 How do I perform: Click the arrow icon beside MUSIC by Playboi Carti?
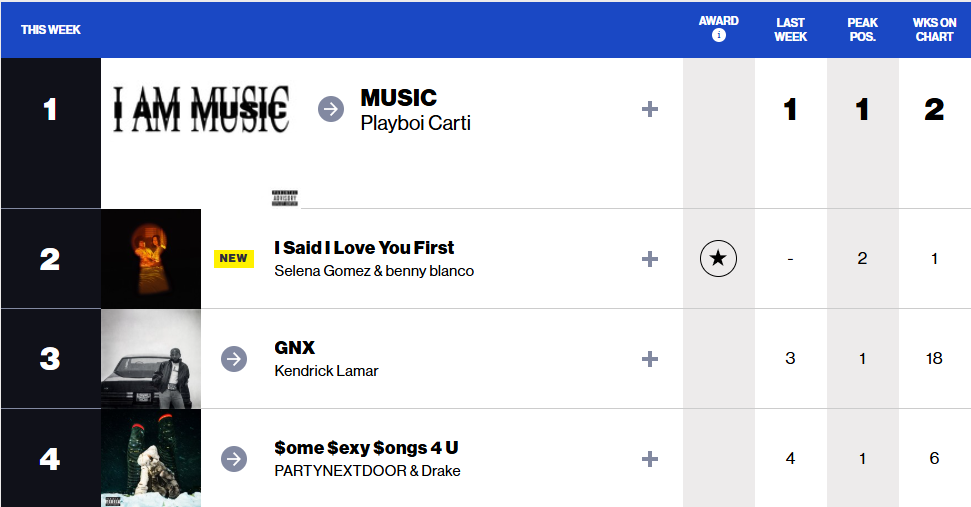(x=331, y=109)
